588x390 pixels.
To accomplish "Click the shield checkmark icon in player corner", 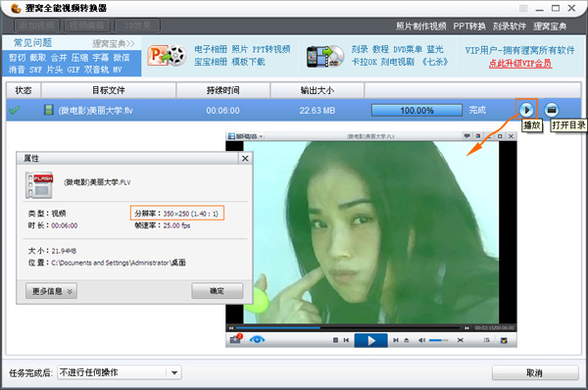I will pos(504,340).
